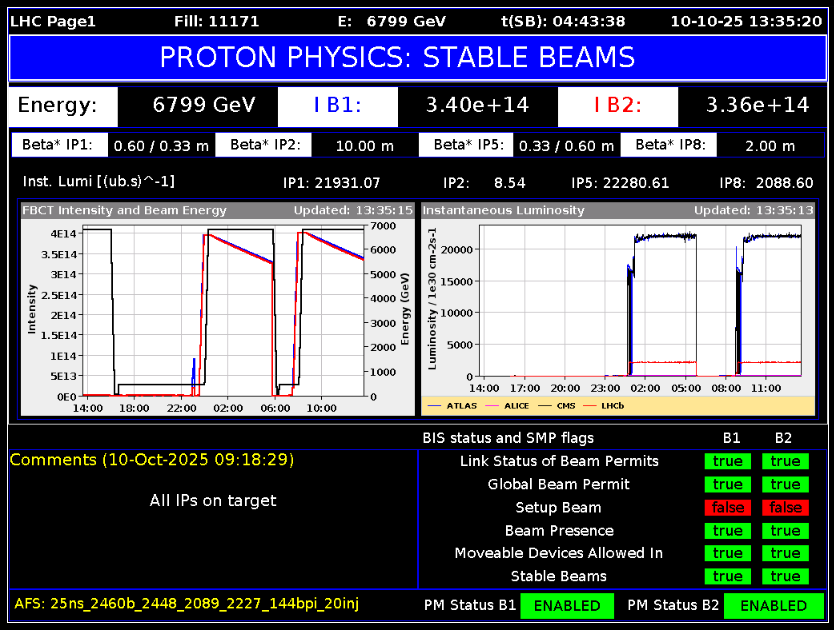The height and width of the screenshot is (630, 834).
Task: Click the Global Beam Permit B1 flag
Action: pyautogui.click(x=727, y=484)
